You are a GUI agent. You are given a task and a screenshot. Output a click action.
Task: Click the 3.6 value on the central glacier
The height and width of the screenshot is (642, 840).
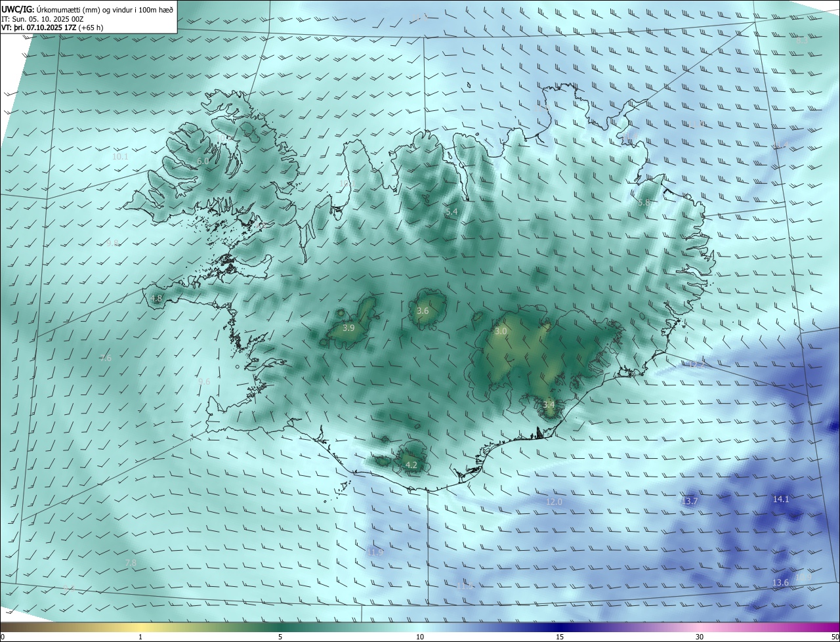click(x=423, y=311)
